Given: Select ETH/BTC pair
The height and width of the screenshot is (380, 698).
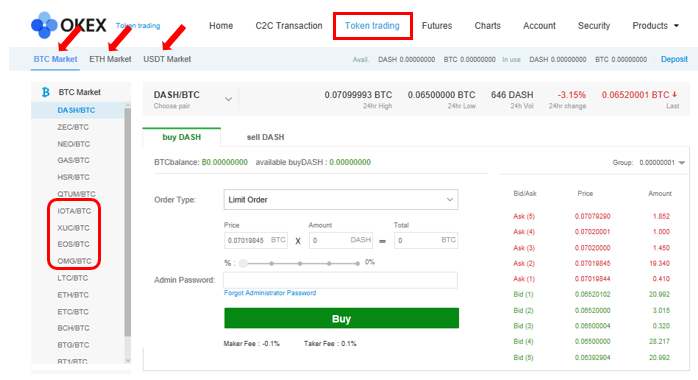Looking at the screenshot, I should pos(73,295).
